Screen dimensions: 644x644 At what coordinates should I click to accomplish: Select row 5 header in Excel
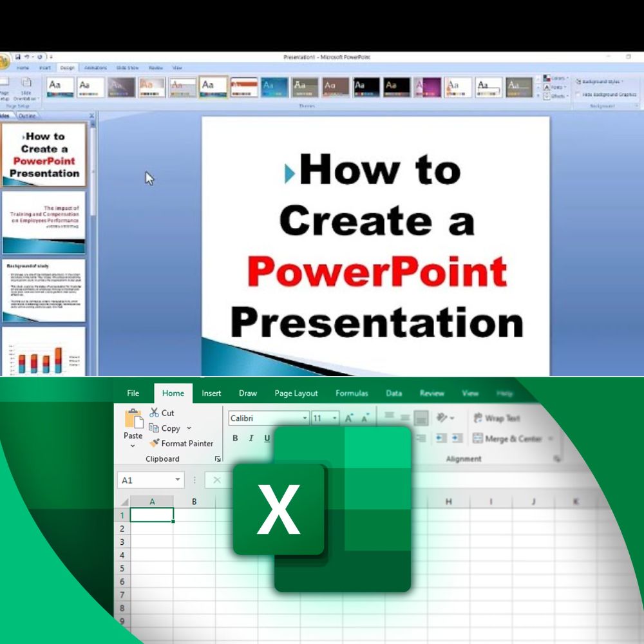pyautogui.click(x=122, y=569)
